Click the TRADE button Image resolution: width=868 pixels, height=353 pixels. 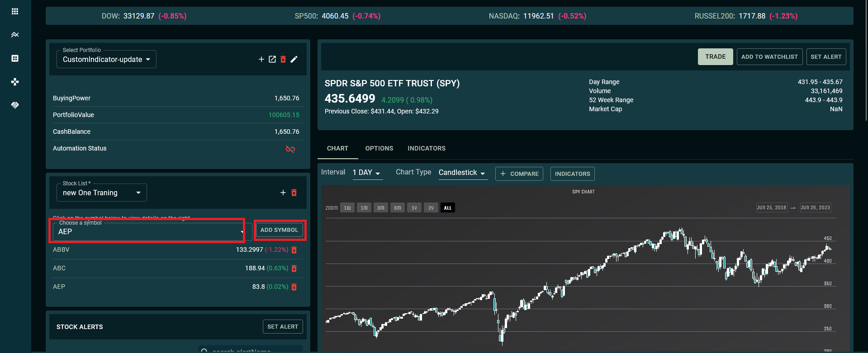pos(715,56)
